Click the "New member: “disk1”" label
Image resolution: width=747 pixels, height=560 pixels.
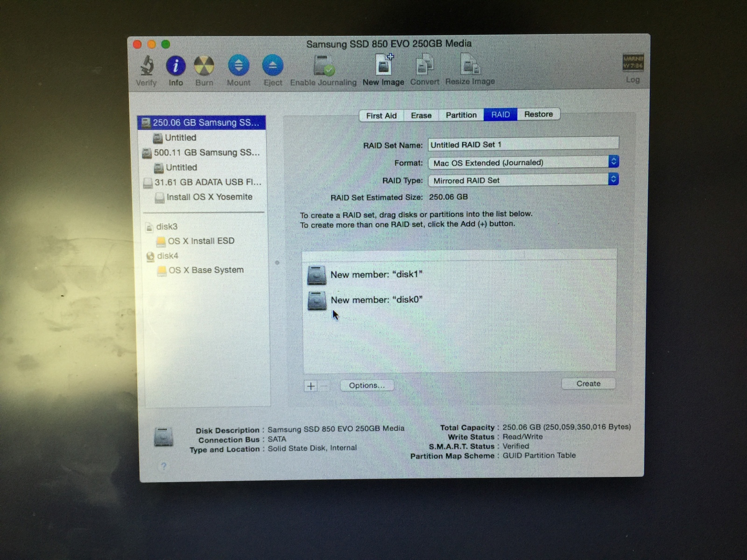click(376, 274)
